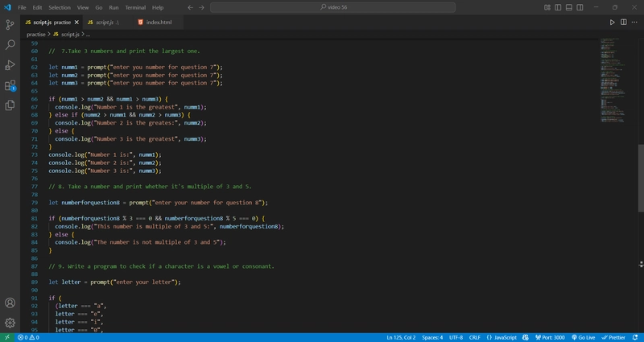
Task: Change the UTF-8 file encoding
Action: pos(456,337)
